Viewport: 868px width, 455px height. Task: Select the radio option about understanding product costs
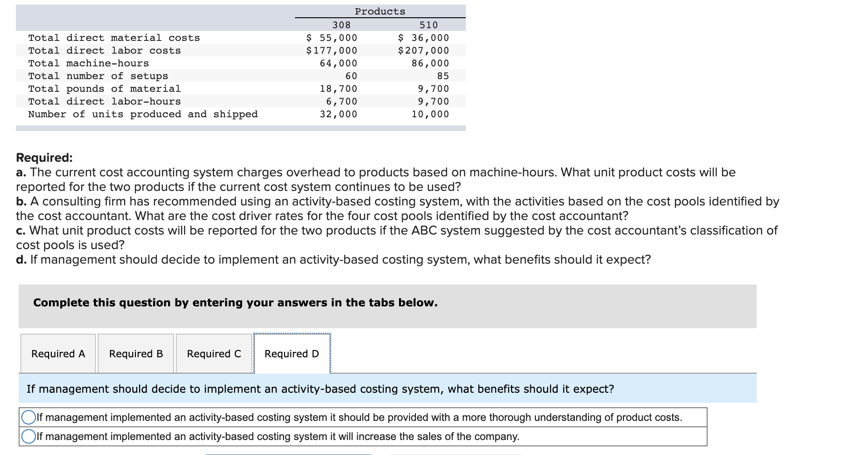tap(28, 416)
